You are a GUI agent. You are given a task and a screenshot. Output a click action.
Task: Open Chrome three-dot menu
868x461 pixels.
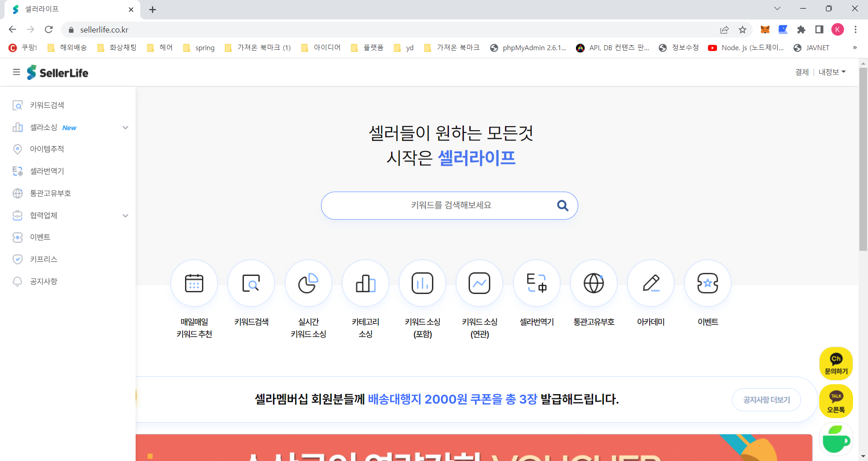tap(855, 30)
